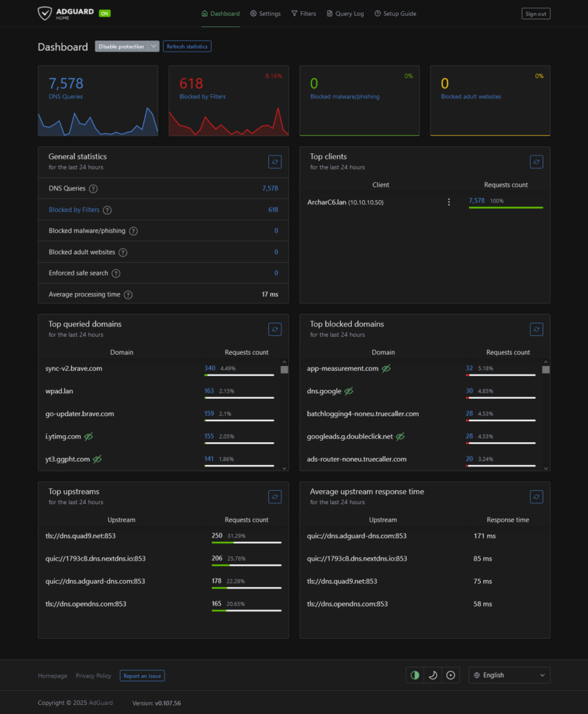The height and width of the screenshot is (714, 588).
Task: Click the Refresh statistics button
Action: (x=187, y=47)
